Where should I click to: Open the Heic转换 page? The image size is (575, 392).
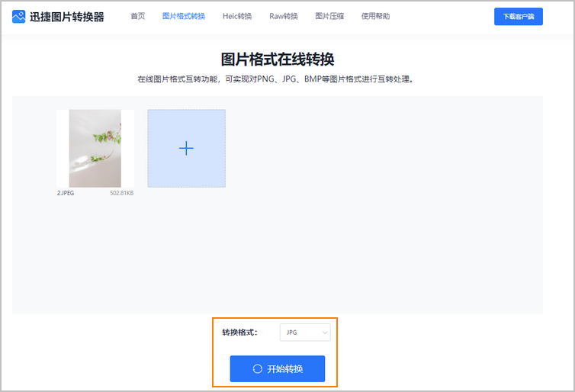click(x=237, y=16)
